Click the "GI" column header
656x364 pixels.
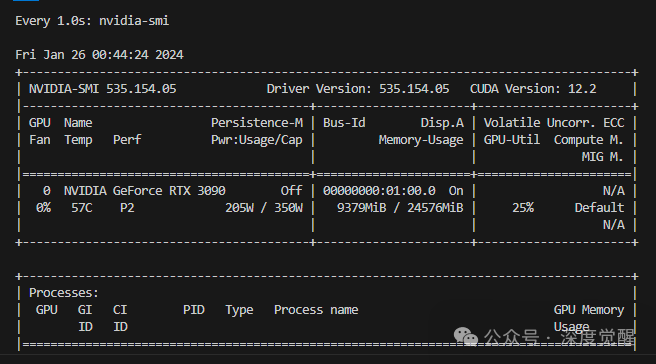[85, 310]
